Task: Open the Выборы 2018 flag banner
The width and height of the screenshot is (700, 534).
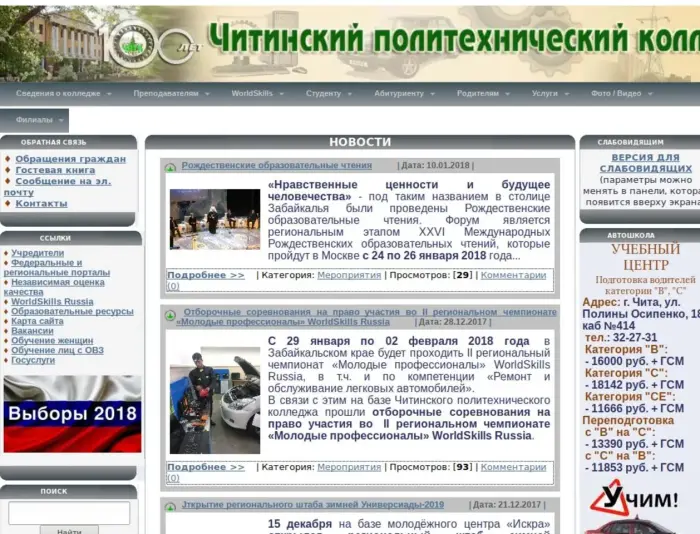Action: click(x=71, y=414)
